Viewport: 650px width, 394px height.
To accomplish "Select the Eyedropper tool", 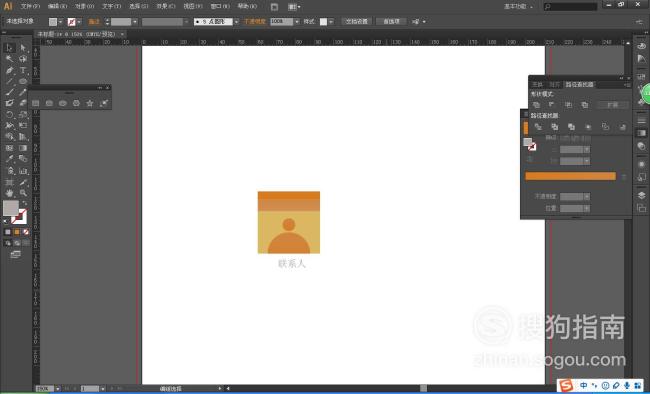I will [9, 159].
